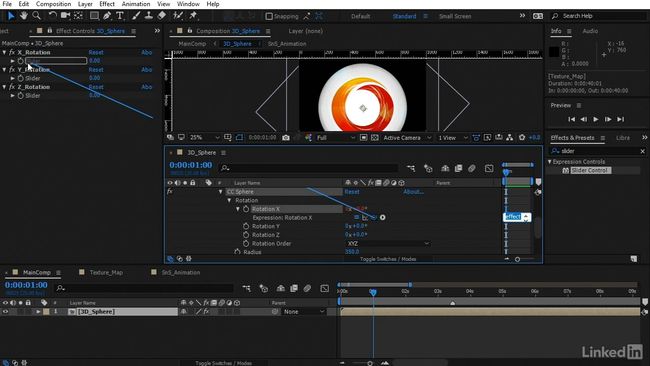Click Reset Exposure icon in viewer
Screen dimensions: 650x366
[522, 138]
